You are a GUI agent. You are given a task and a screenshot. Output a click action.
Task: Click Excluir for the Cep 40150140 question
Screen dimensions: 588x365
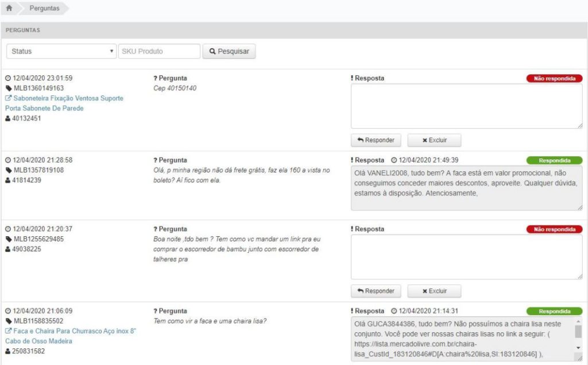pos(434,140)
